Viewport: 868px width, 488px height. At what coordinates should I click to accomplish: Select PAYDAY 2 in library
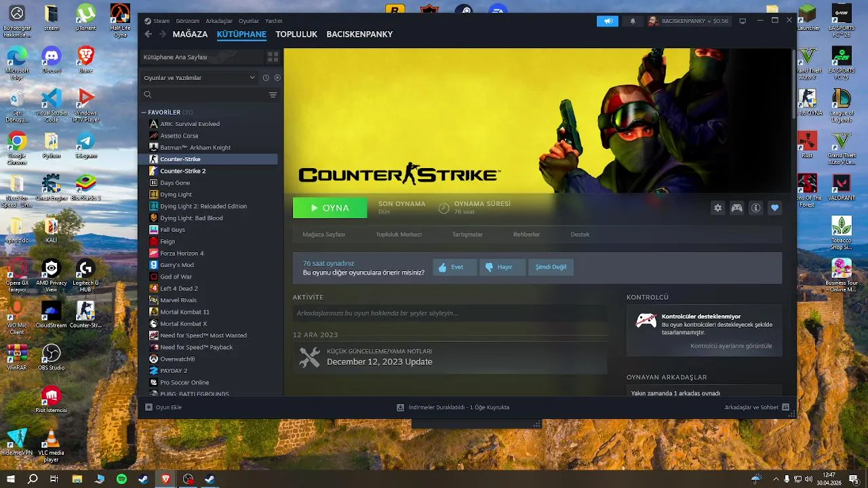[x=208, y=371]
